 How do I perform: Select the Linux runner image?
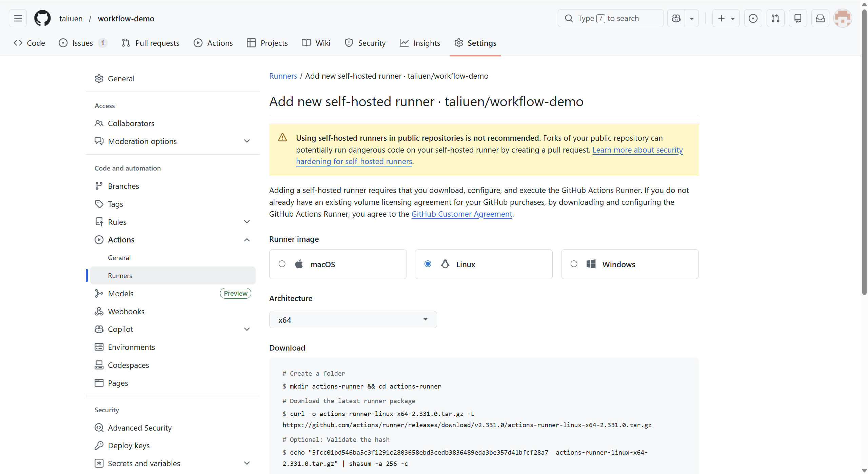pyautogui.click(x=428, y=264)
